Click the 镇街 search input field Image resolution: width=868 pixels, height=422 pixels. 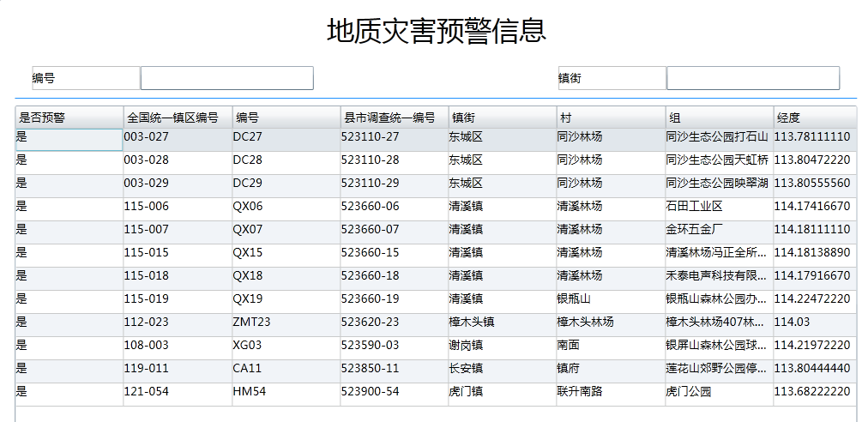coord(753,78)
